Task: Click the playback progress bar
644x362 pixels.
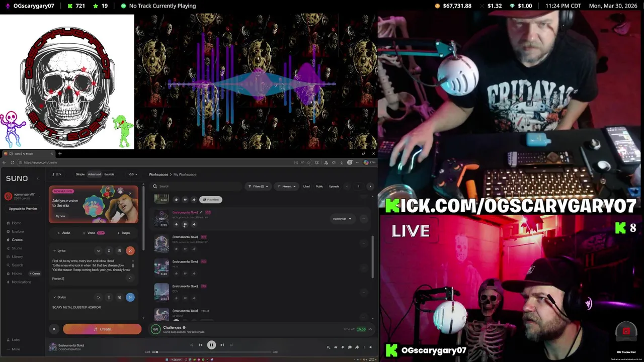Action: (x=212, y=352)
